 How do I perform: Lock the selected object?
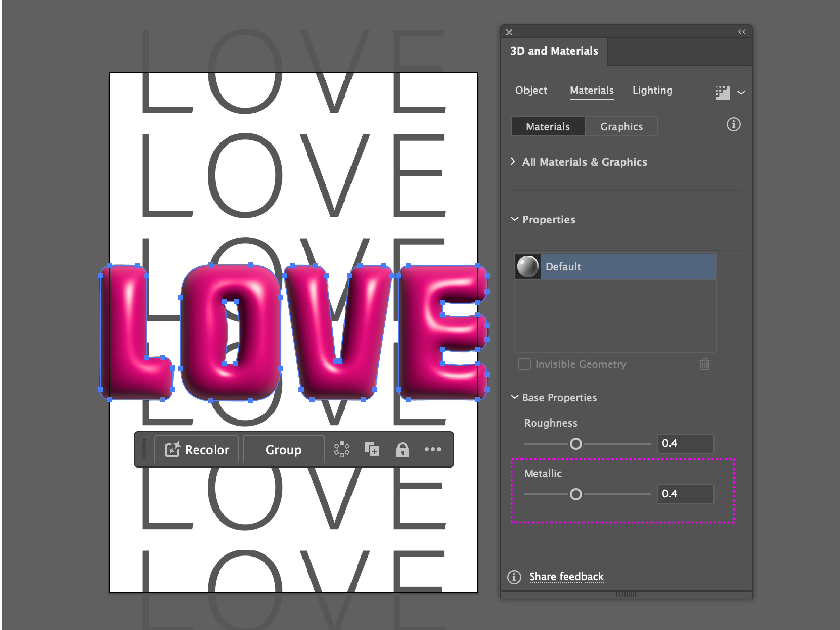[x=402, y=450]
